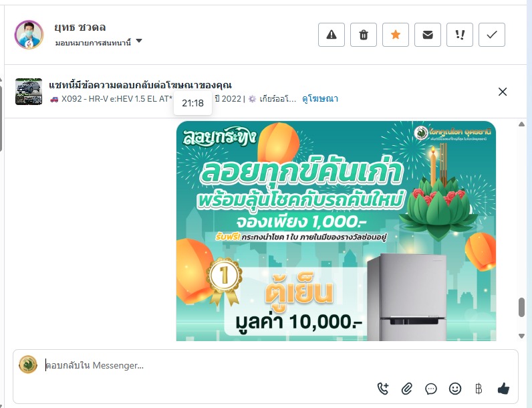Open the emoji picker smiley icon
This screenshot has height=408, width=532.
[455, 389]
